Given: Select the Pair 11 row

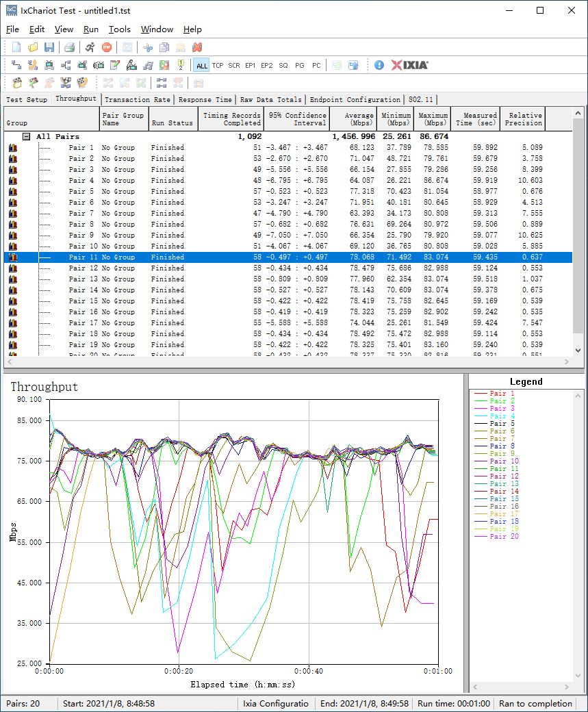Looking at the screenshot, I should point(288,257).
